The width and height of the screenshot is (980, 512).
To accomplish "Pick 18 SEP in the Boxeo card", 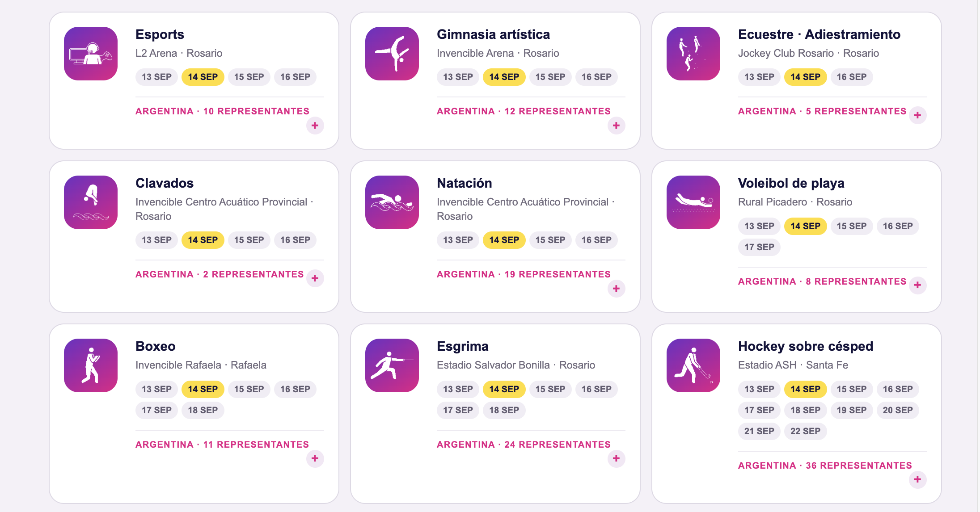I will click(x=203, y=410).
